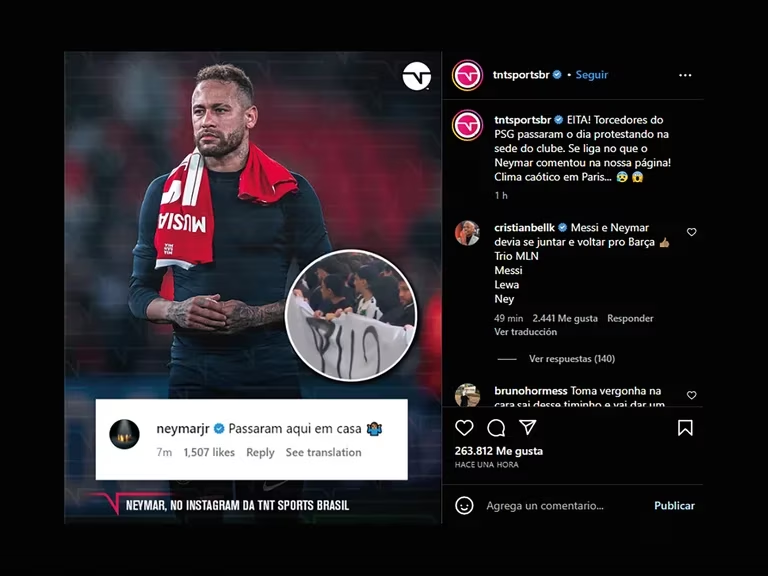Open tntsportsbr profile picture in header

(467, 75)
